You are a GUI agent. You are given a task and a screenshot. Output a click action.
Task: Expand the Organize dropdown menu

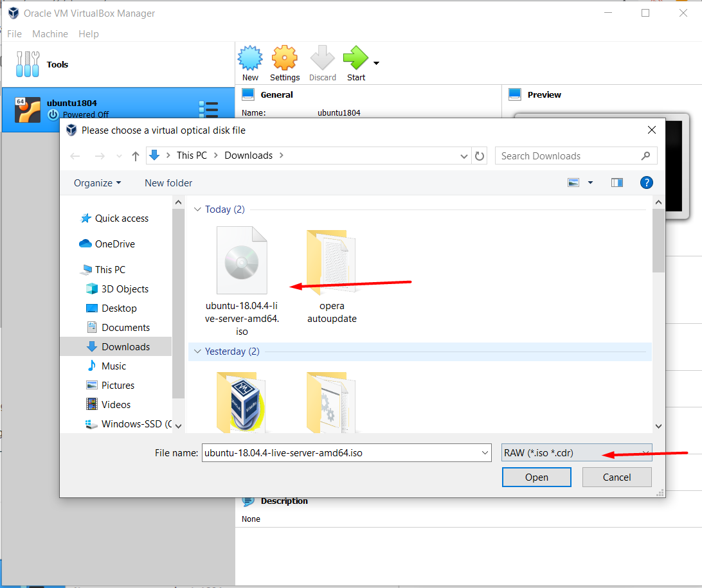97,183
